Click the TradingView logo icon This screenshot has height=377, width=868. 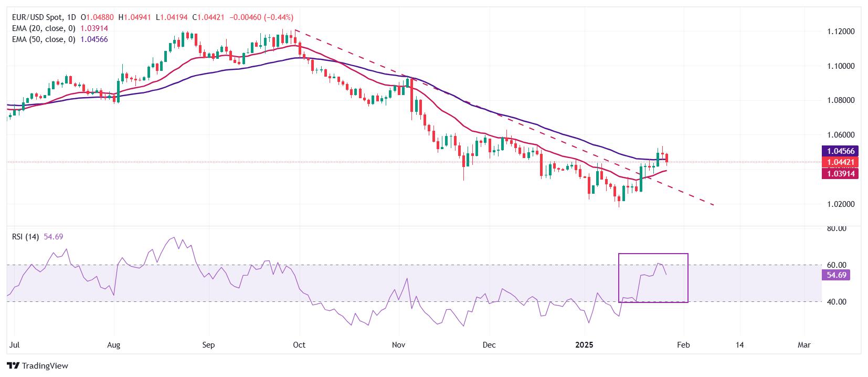click(13, 365)
